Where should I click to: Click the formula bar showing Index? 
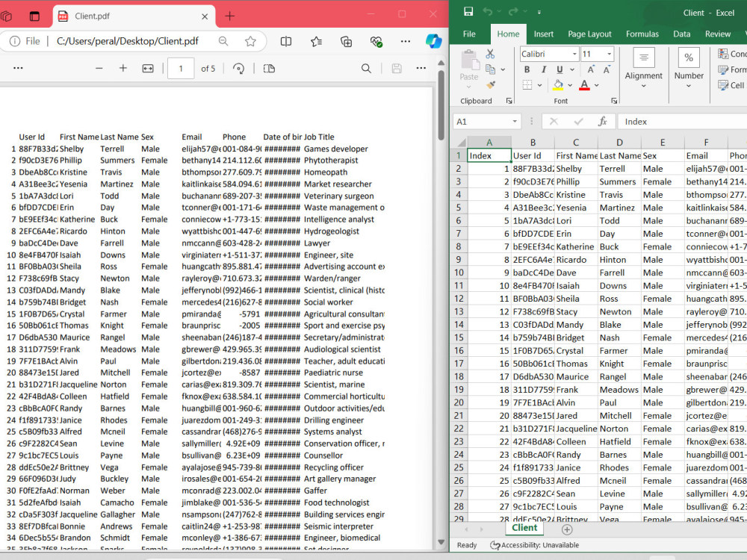click(x=682, y=122)
